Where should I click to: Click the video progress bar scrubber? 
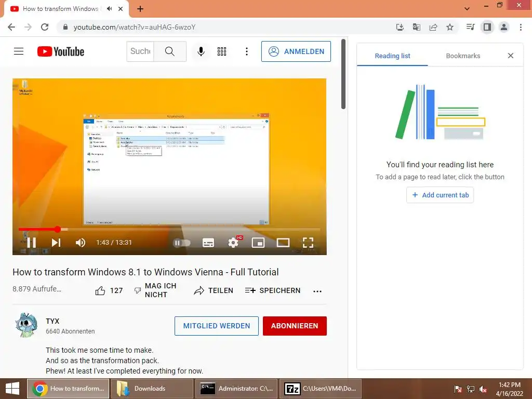click(58, 229)
